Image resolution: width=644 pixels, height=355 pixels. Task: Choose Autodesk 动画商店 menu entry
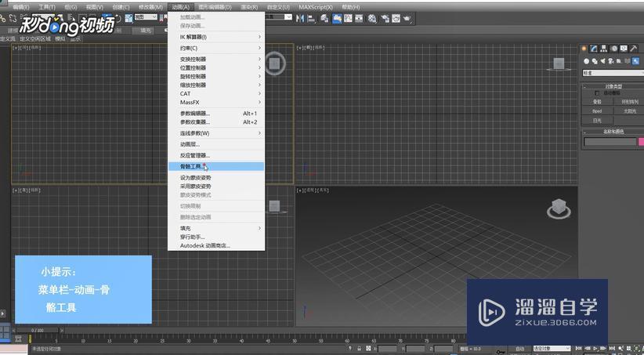point(216,246)
